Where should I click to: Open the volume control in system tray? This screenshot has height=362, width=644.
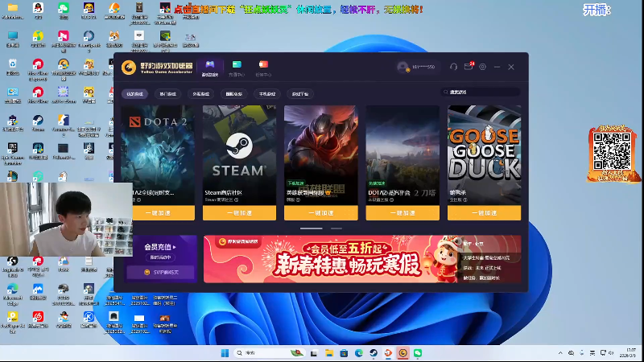[612, 353]
